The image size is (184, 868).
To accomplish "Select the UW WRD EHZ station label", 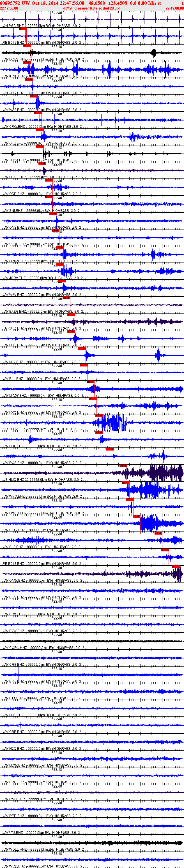I will click(42, 866).
